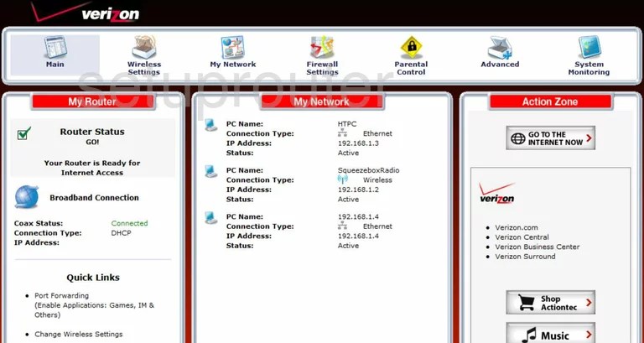The width and height of the screenshot is (644, 343).
Task: Open the Port Forwarding quick link
Action: coord(61,295)
